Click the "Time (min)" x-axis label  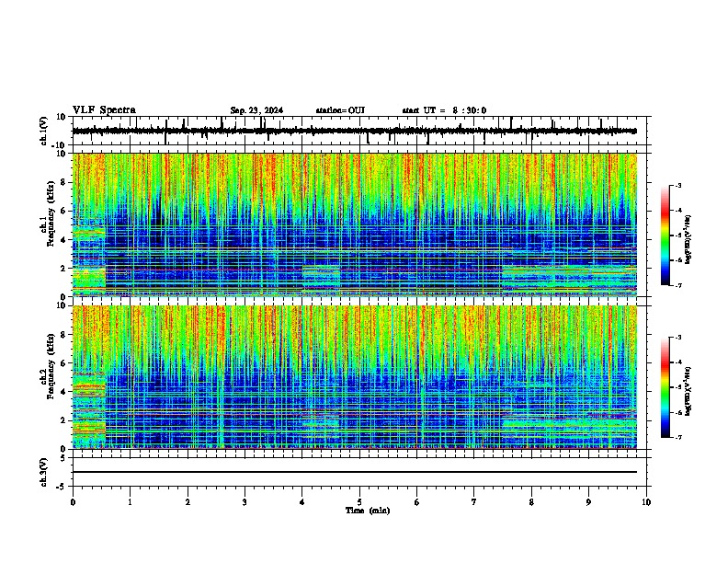[368, 511]
